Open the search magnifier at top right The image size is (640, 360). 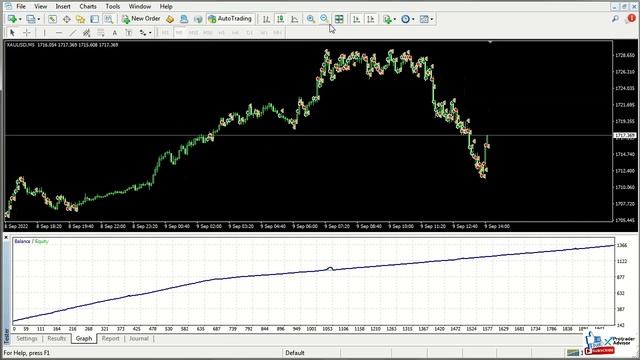[615, 19]
